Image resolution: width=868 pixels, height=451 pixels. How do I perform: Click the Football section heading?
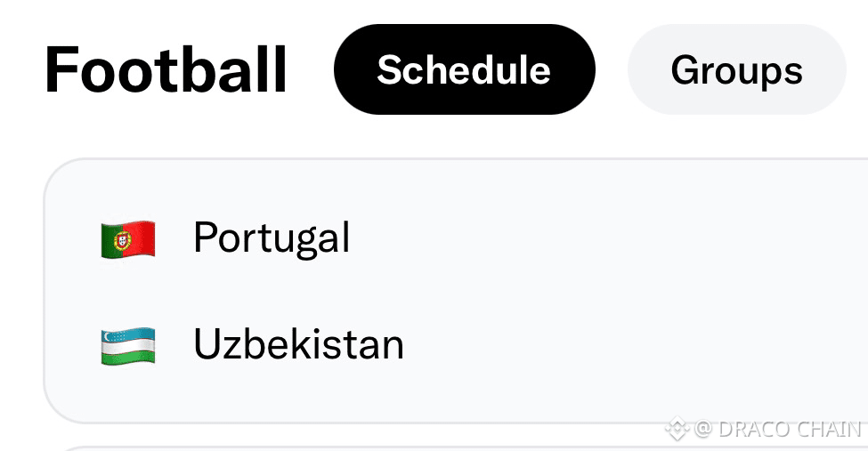[166, 69]
